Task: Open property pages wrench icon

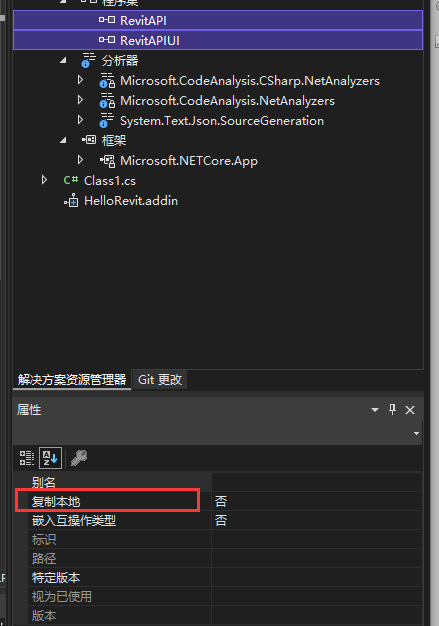Action: pos(79,458)
